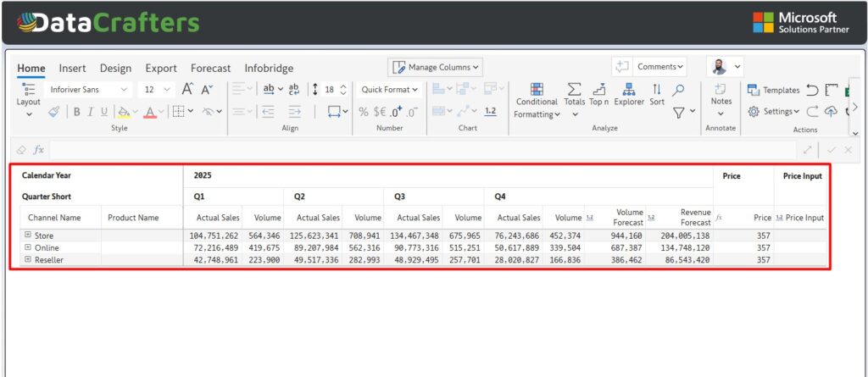The height and width of the screenshot is (377, 868).
Task: Switch to the Forecast tab
Action: click(210, 68)
